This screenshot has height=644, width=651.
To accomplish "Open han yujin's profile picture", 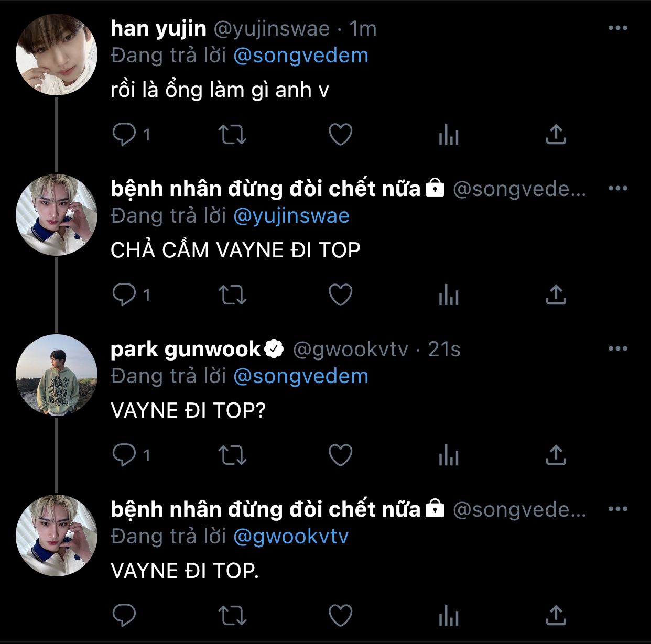I will [57, 54].
